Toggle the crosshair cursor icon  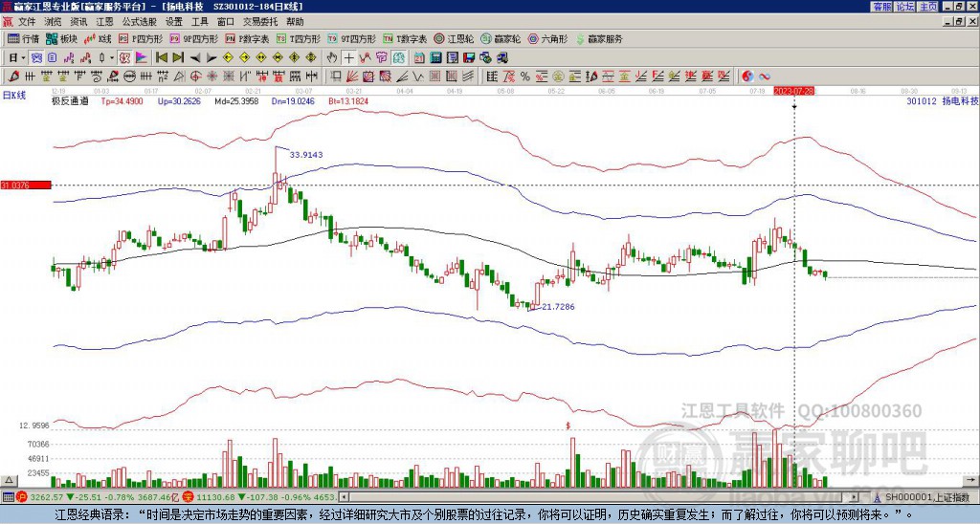pyautogui.click(x=348, y=58)
